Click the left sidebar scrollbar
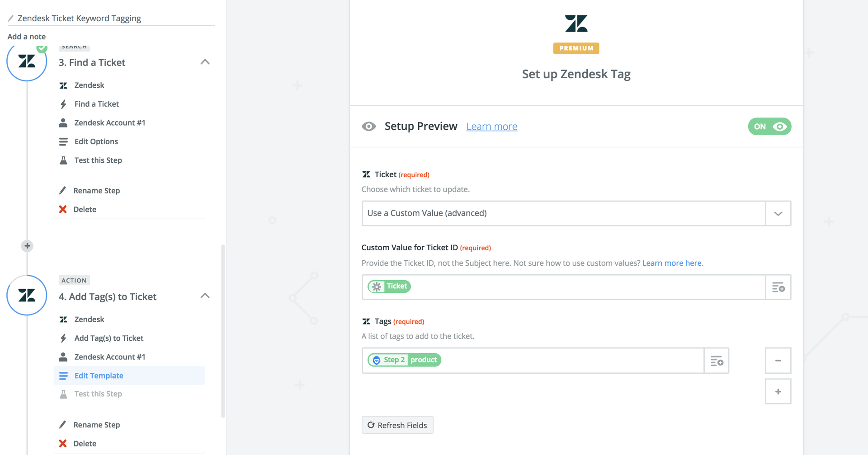868x455 pixels. (x=223, y=331)
